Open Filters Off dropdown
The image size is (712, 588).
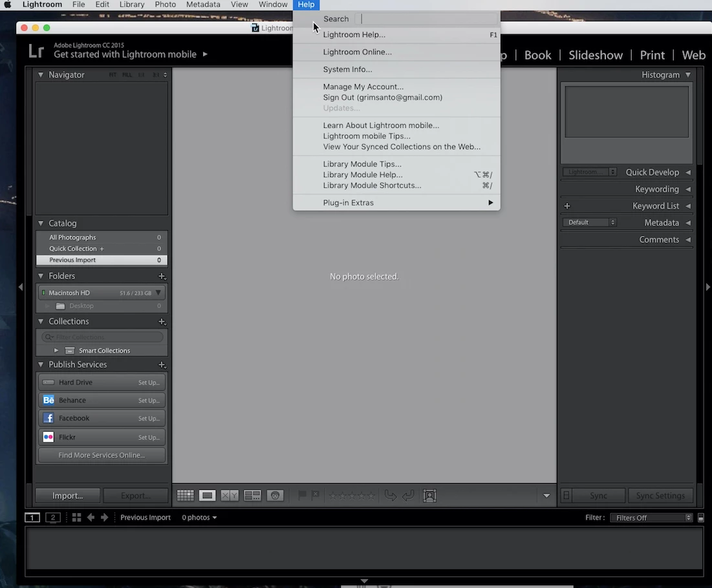coord(652,518)
